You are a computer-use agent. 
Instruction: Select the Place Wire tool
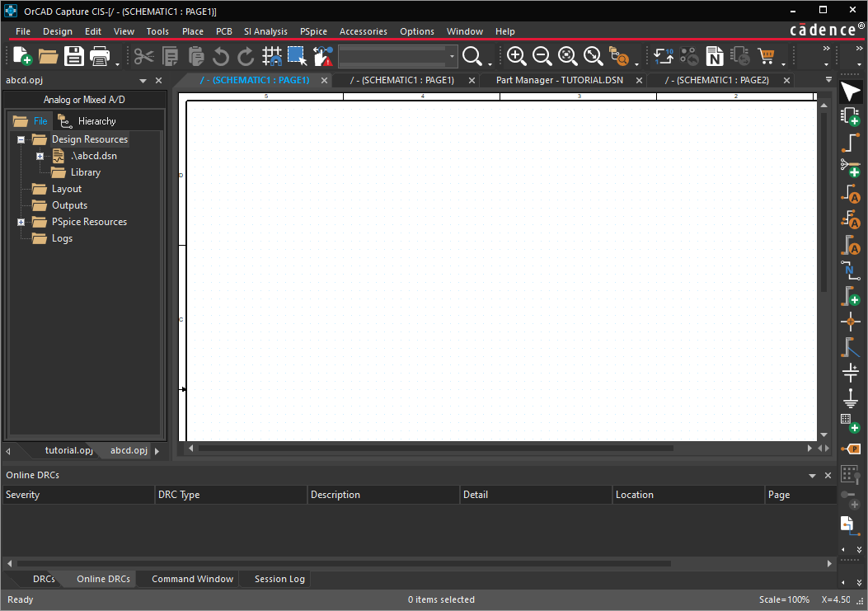point(850,142)
